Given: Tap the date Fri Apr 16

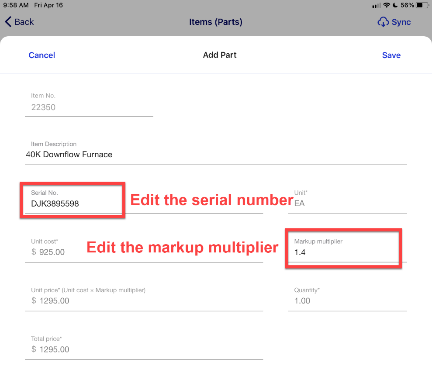Looking at the screenshot, I should click(49, 5).
